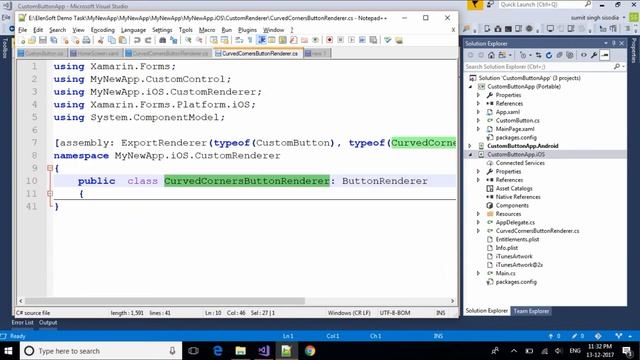
Task: Select CurvedCornersButtonRenderer.cs in Solution Explorer
Action: point(537,231)
